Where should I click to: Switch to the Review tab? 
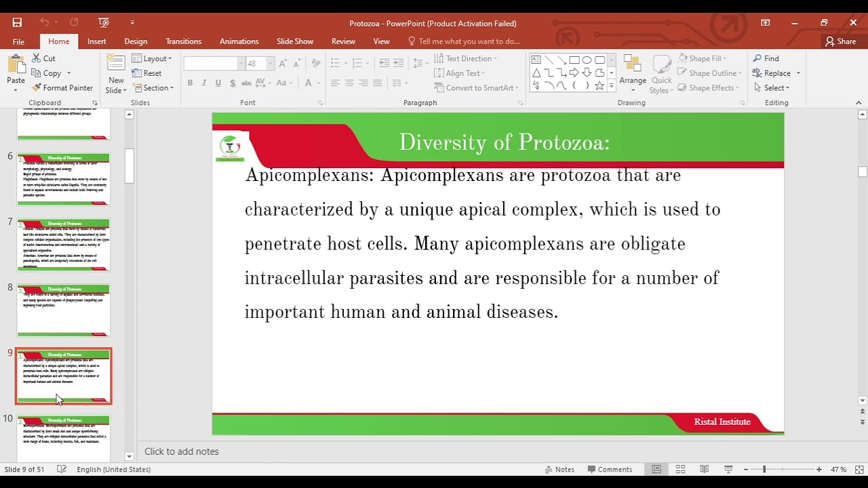pos(343,41)
